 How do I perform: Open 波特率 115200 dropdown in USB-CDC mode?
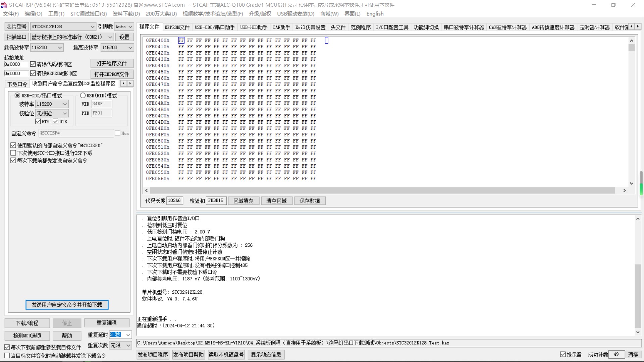52,104
